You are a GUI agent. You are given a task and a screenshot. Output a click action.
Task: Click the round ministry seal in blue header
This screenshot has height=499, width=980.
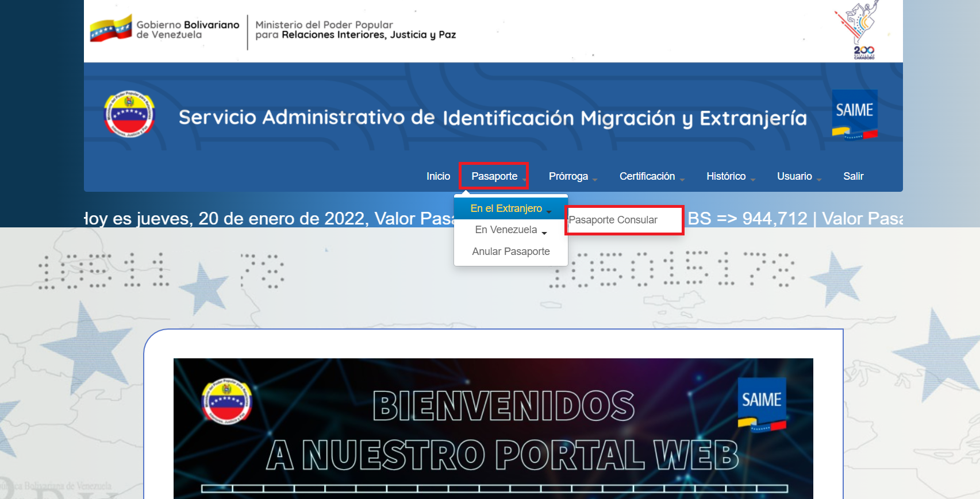coord(129,114)
